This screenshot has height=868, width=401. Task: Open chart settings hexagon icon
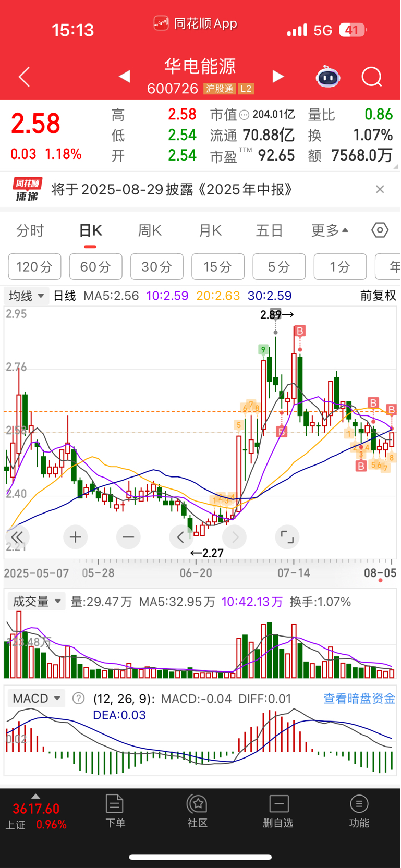380,230
